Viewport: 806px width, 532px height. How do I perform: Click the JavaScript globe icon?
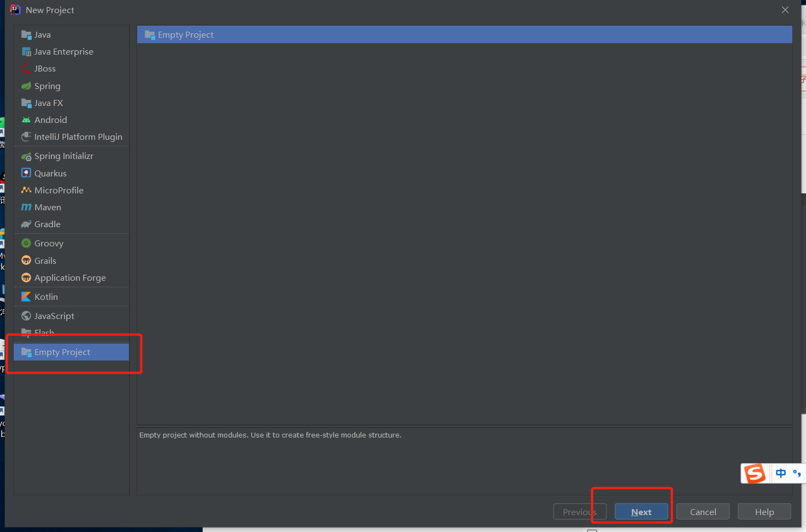tap(26, 316)
